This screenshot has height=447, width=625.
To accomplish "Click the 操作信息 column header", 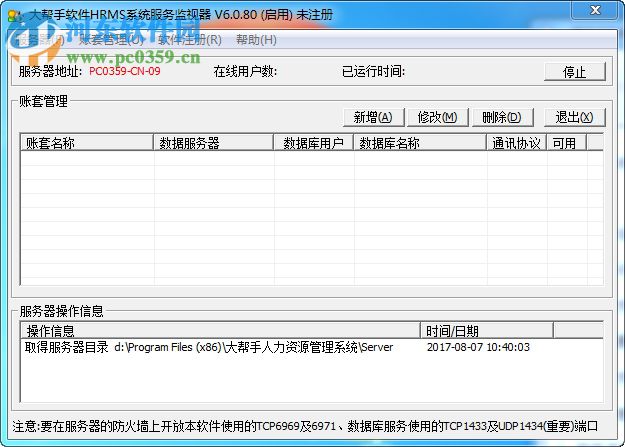I will tap(220, 331).
